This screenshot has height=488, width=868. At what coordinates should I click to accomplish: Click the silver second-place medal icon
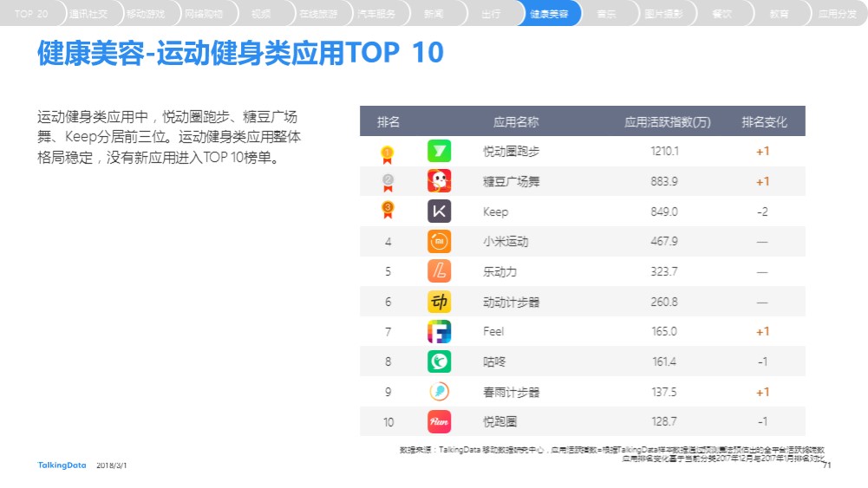[388, 183]
